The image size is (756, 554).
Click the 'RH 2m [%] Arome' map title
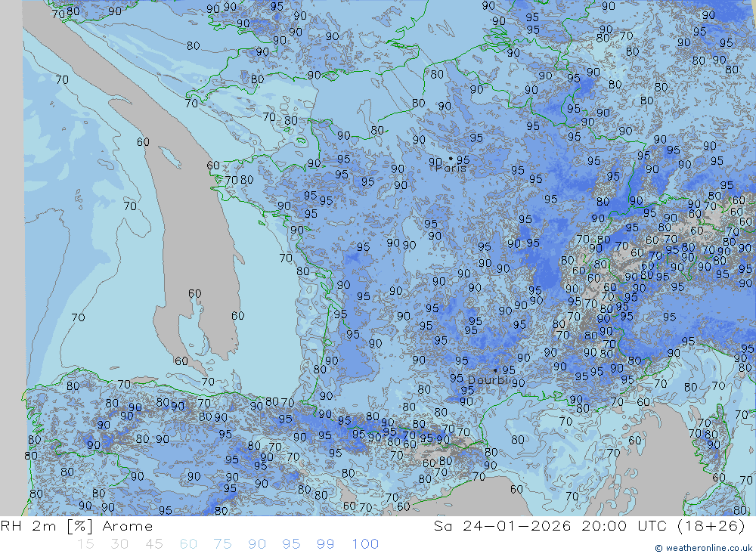click(76, 526)
